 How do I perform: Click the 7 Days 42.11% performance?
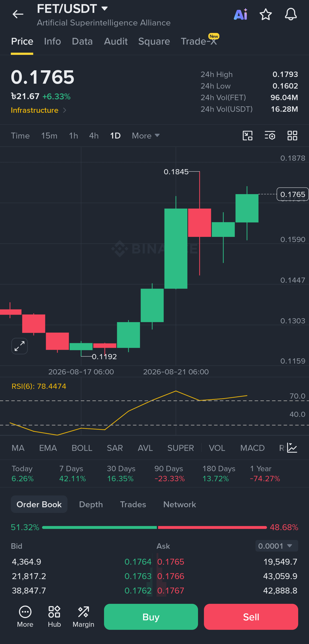pyautogui.click(x=72, y=474)
